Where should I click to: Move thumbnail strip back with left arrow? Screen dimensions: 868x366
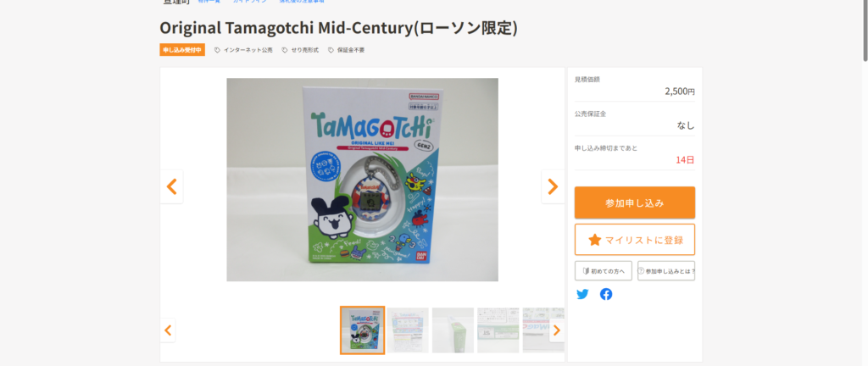pos(168,330)
